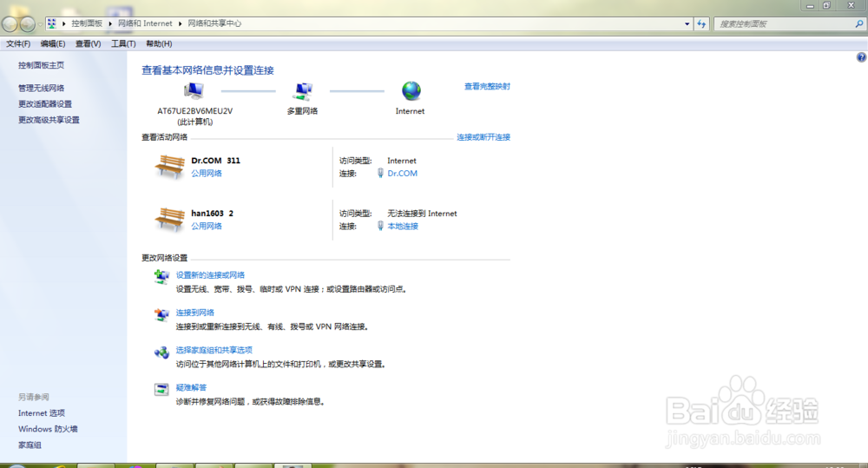Screen dimensions: 868x468
Task: Open Windows 防火墙 in See also section
Action: (48, 429)
